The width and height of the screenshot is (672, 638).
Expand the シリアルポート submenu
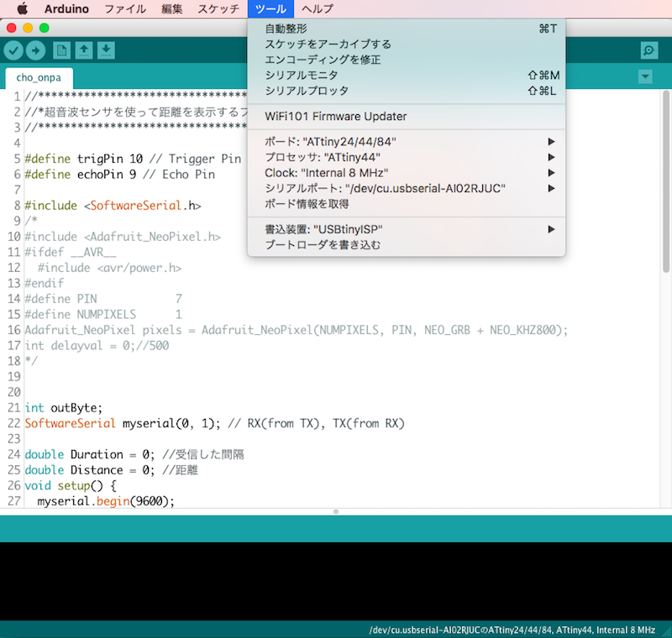[407, 188]
